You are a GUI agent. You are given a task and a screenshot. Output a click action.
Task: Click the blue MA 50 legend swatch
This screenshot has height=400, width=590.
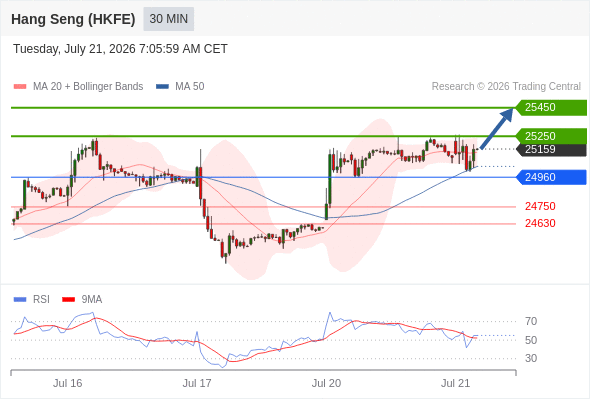(x=162, y=87)
